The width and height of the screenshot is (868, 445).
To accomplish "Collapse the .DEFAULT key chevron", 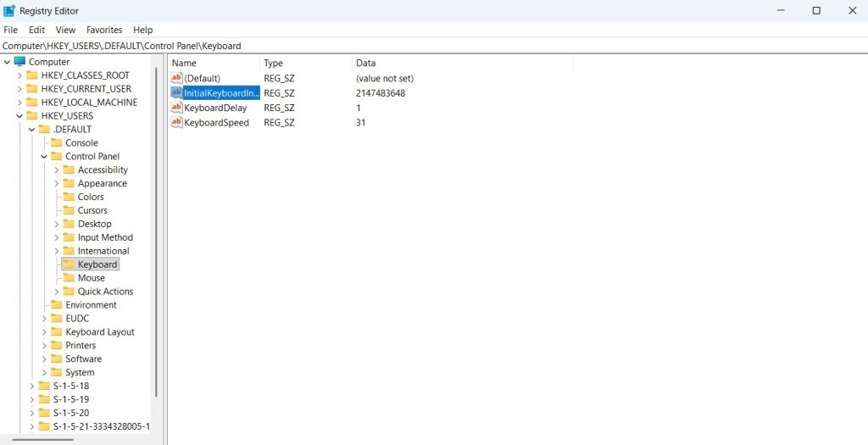I will 31,130.
